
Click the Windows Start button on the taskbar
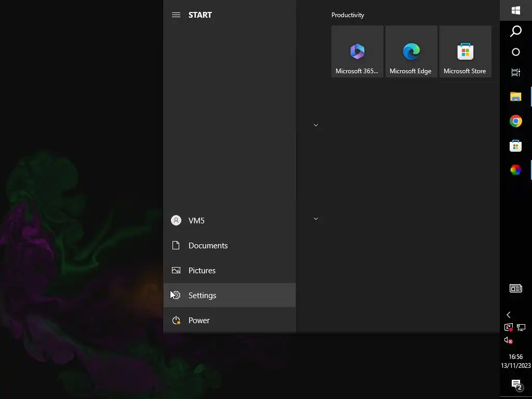(516, 10)
